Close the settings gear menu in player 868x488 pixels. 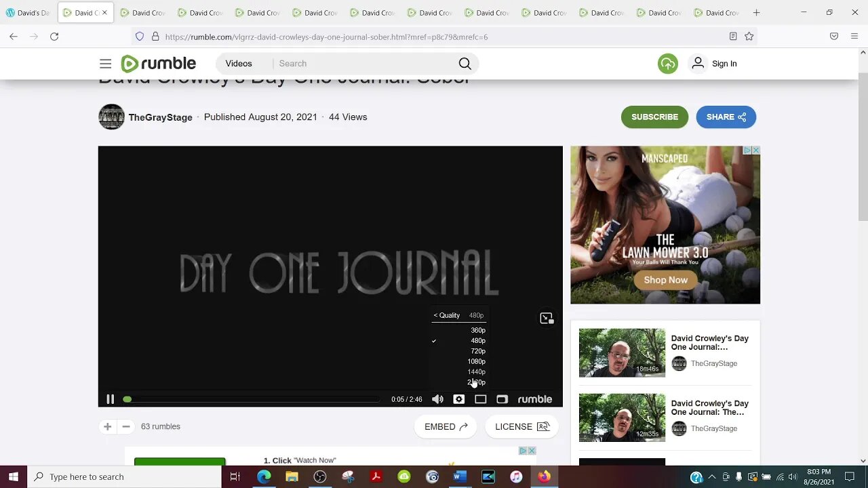459,399
